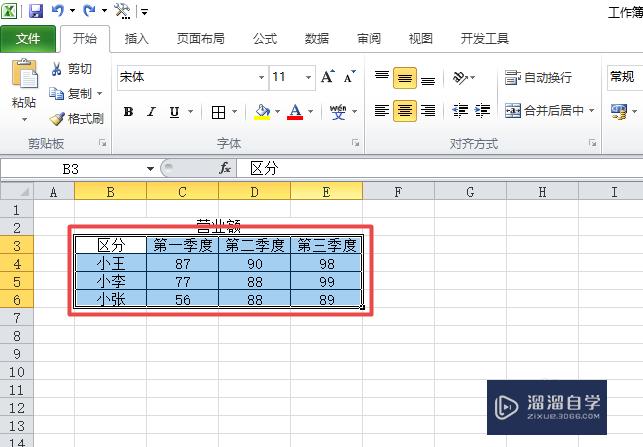The height and width of the screenshot is (447, 643).
Task: Open the 开发工具 tab
Action: coord(485,39)
